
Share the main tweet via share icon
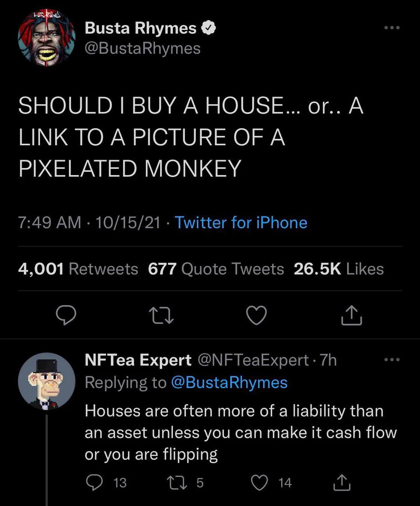352,315
